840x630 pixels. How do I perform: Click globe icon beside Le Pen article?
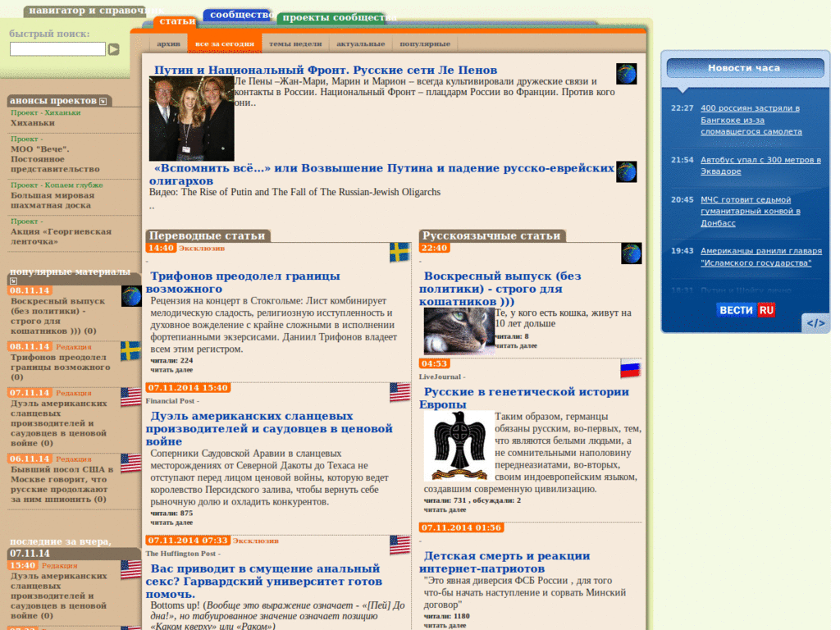coord(626,74)
